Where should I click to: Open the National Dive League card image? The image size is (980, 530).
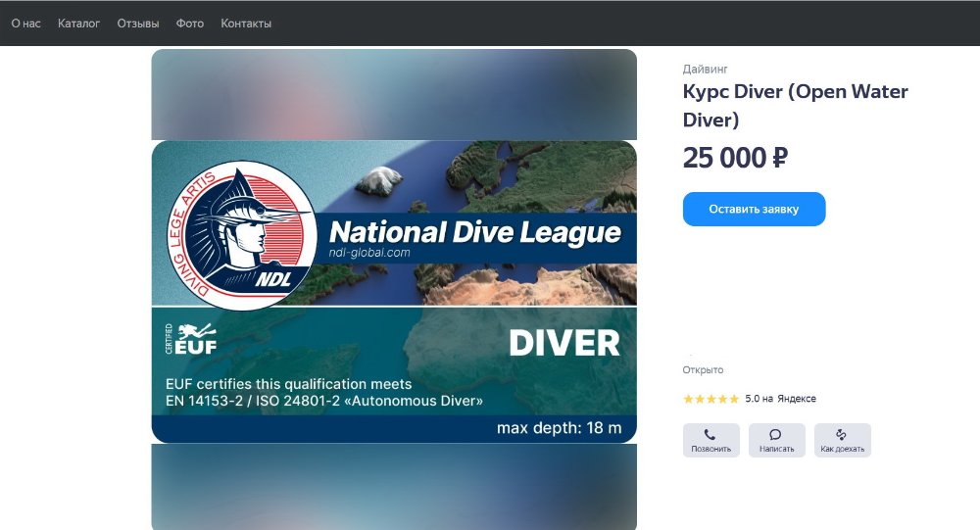394,291
